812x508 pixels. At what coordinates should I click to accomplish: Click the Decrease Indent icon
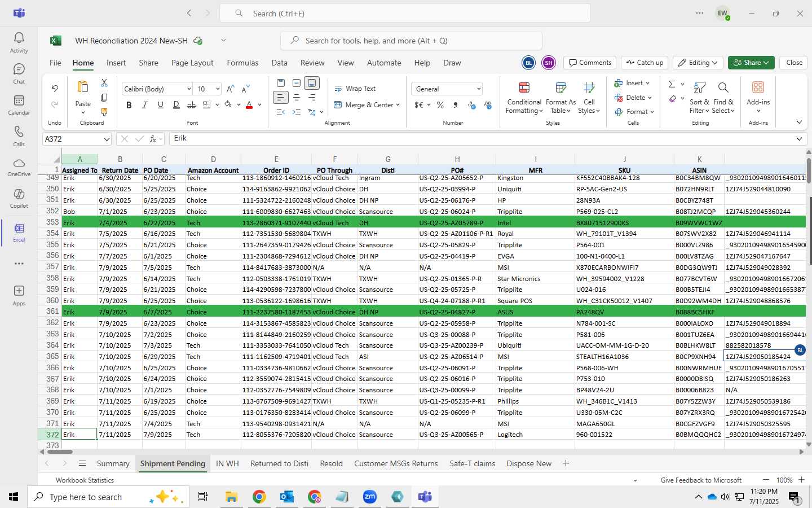281,112
